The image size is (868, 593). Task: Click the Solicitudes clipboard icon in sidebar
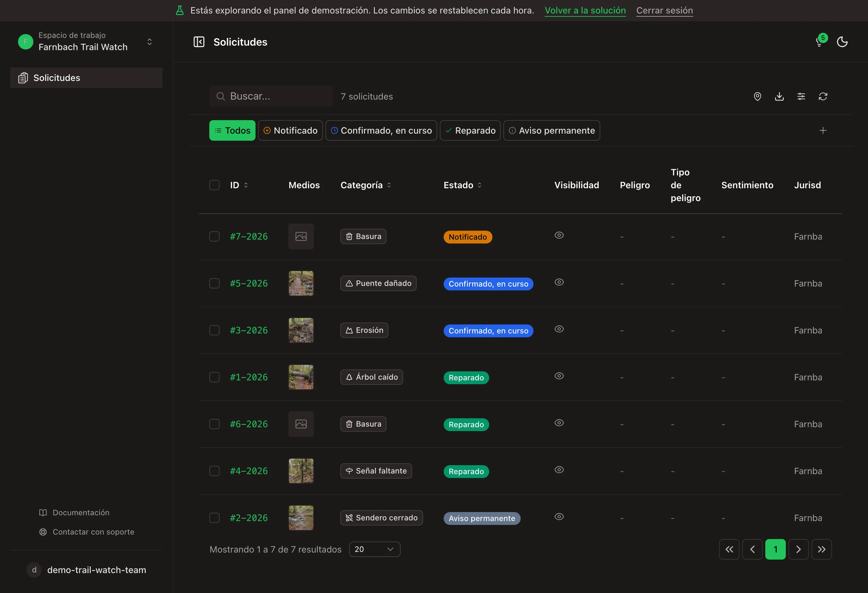[23, 78]
